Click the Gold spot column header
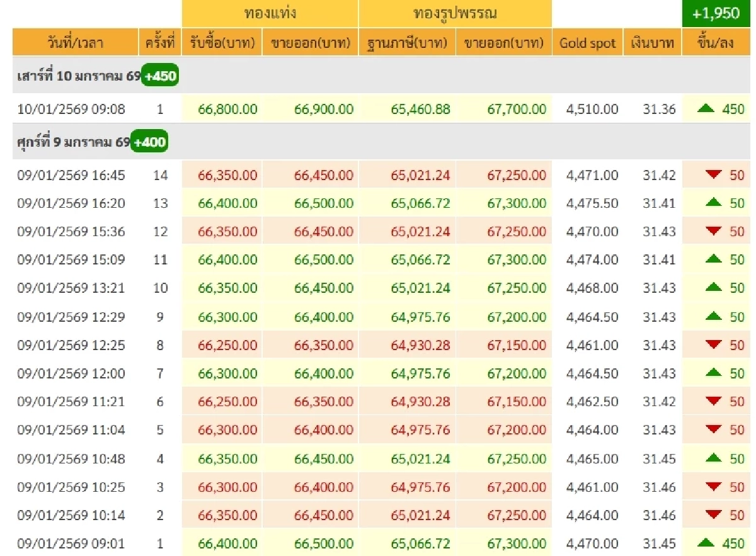This screenshot has width=756, height=556. [587, 43]
